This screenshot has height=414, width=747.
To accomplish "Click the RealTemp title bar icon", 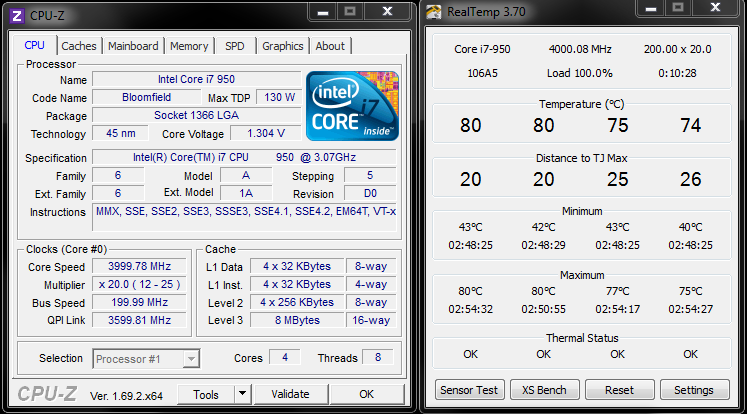I will click(x=434, y=11).
